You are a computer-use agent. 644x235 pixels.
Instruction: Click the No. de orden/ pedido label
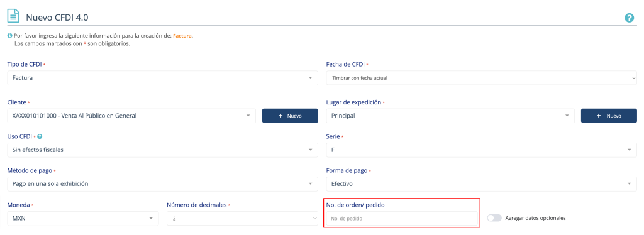355,205
